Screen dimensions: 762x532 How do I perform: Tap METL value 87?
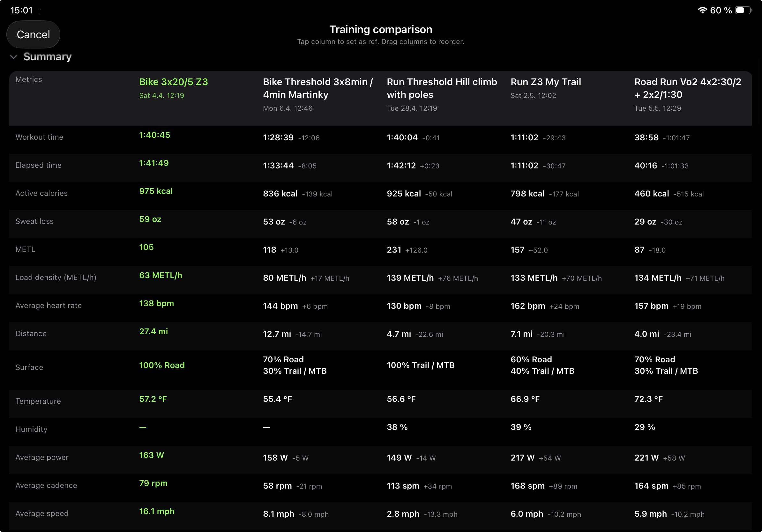639,250
